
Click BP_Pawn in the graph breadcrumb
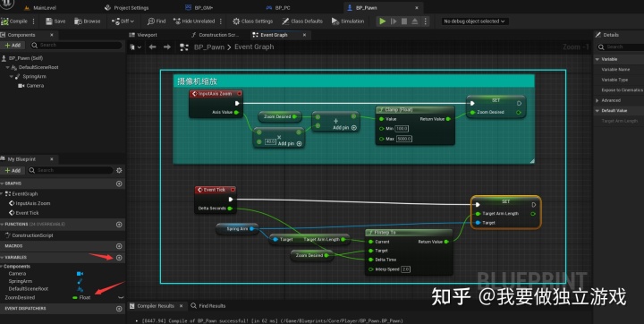click(x=209, y=47)
